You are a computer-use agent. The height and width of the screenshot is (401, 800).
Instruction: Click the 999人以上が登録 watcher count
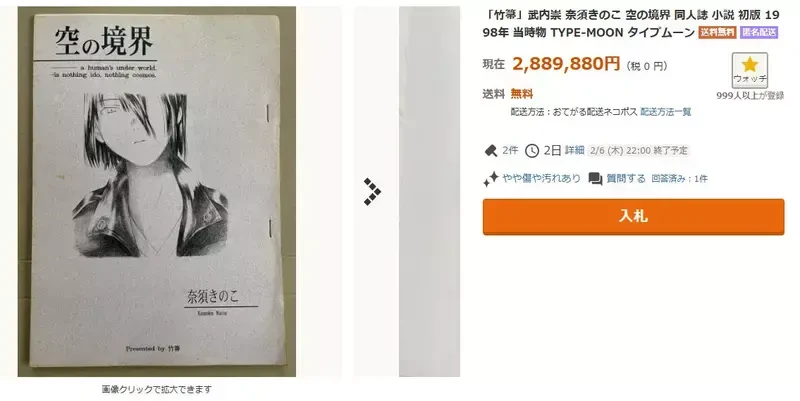[x=749, y=95]
